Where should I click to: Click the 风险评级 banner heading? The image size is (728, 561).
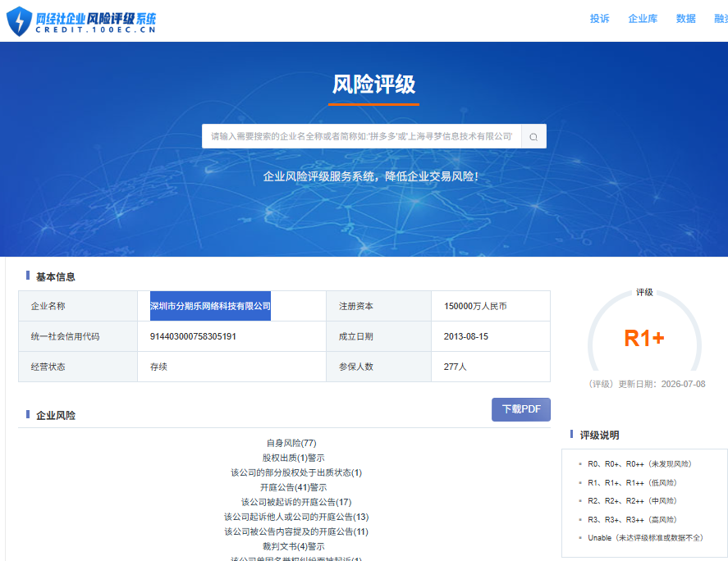[373, 84]
